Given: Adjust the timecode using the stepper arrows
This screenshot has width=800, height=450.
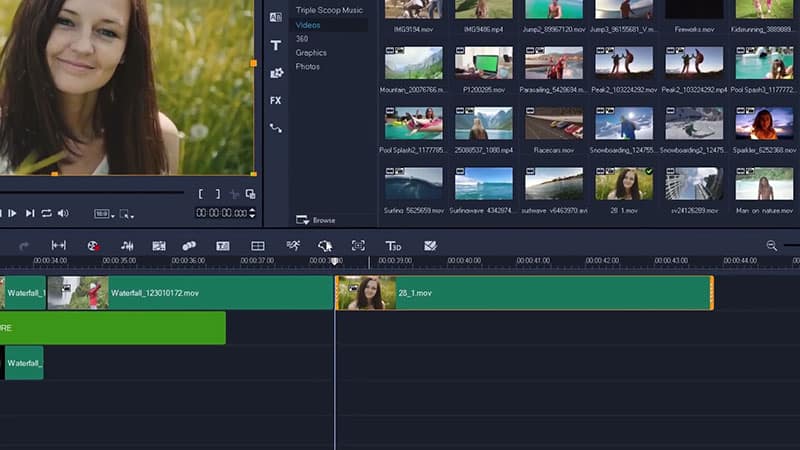Looking at the screenshot, I should point(252,213).
